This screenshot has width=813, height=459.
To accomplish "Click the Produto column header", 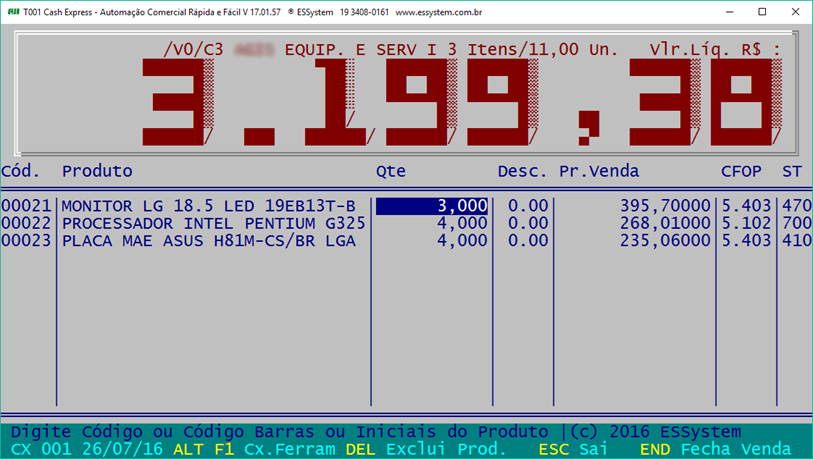I will pos(97,171).
